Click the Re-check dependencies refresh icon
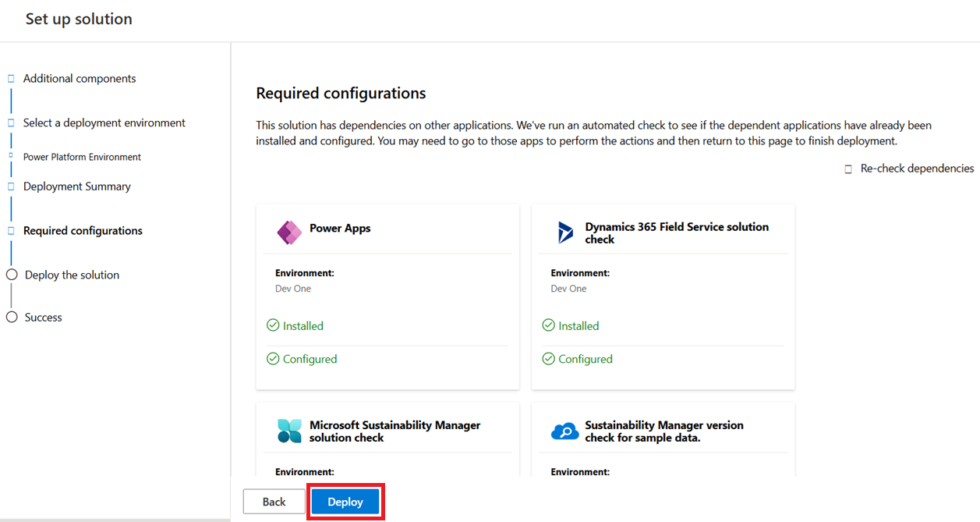 [848, 169]
